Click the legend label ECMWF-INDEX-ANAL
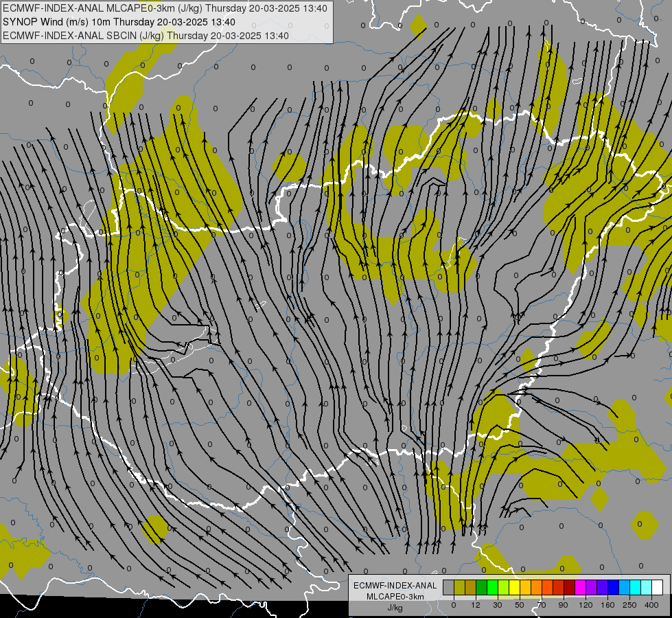The height and width of the screenshot is (618, 672). [x=395, y=586]
